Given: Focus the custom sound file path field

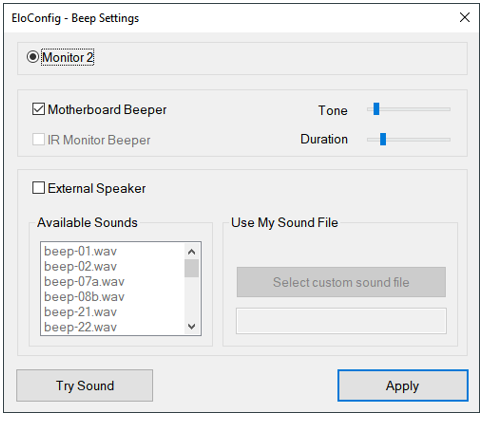Looking at the screenshot, I should click(x=341, y=321).
